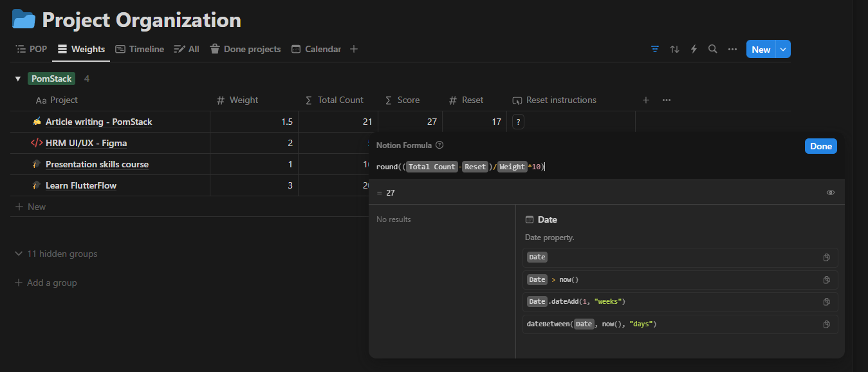
Task: Select Score cell showing 27
Action: pos(410,122)
